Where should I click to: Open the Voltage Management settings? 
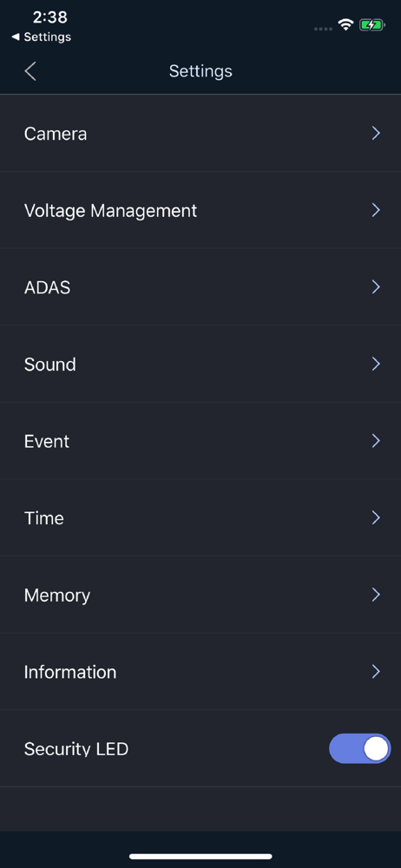pos(200,210)
